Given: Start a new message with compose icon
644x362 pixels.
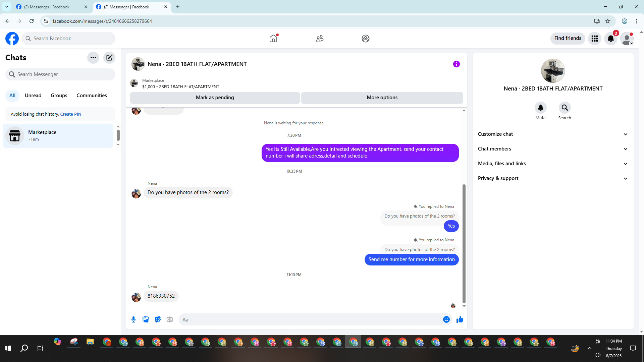Looking at the screenshot, I should coord(109,58).
